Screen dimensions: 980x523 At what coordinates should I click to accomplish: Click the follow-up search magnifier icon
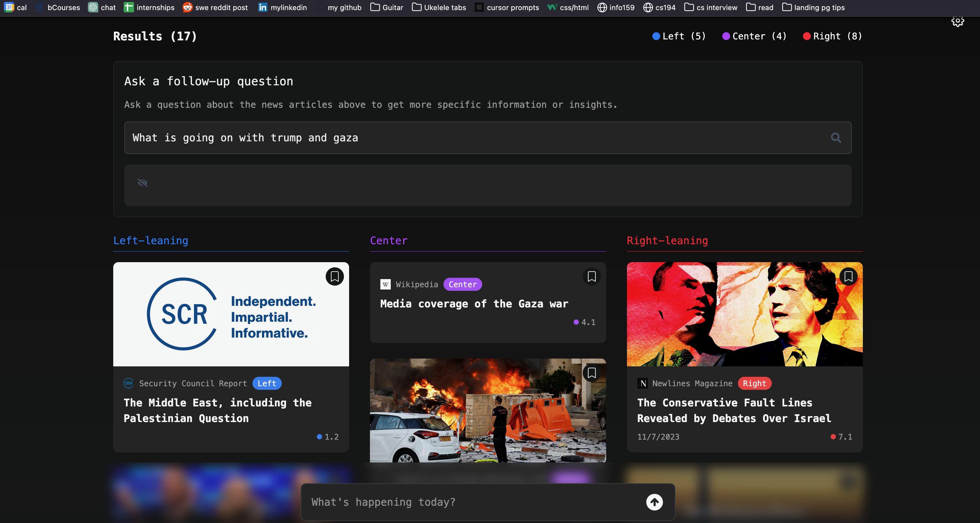(x=836, y=138)
